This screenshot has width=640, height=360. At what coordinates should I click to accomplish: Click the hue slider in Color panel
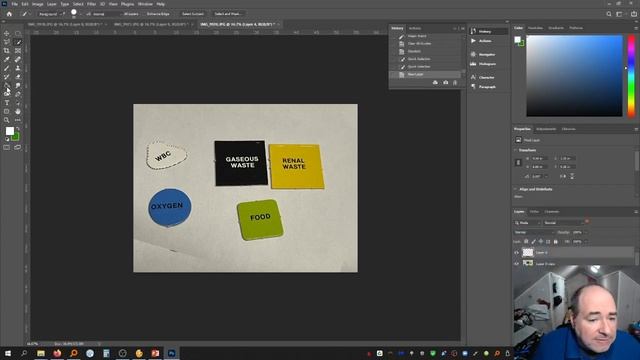point(631,76)
